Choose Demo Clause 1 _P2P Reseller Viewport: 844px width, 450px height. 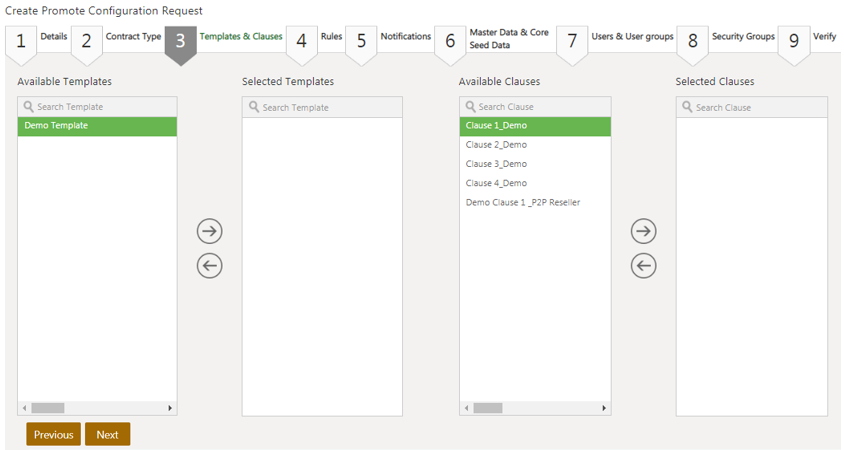[x=523, y=202]
